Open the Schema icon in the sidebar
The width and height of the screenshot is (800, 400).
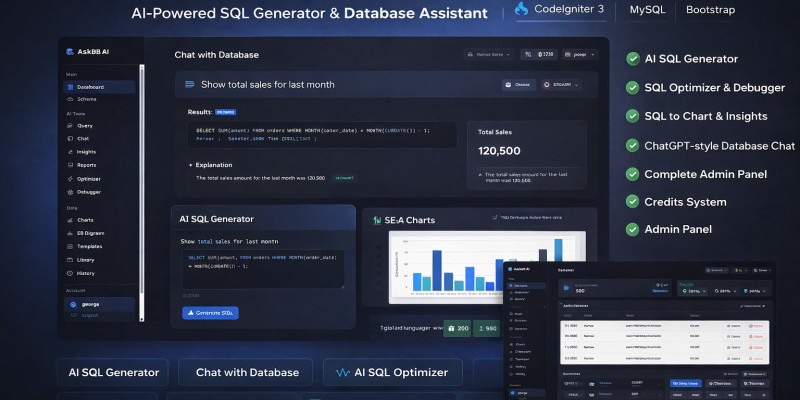(x=69, y=101)
